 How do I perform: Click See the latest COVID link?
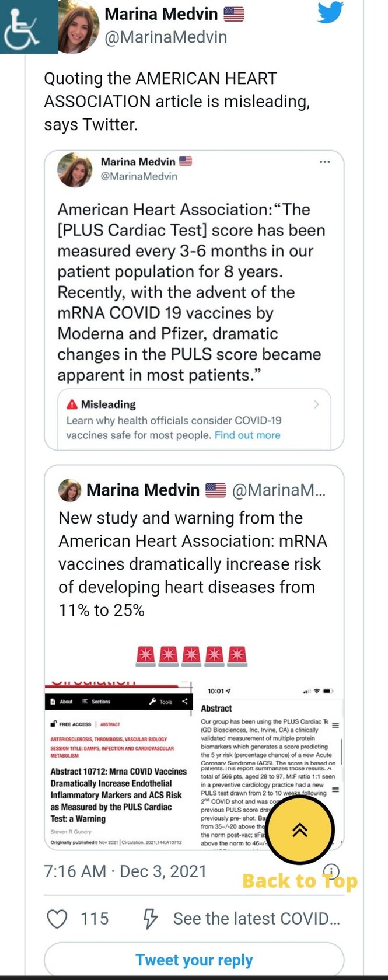click(256, 919)
